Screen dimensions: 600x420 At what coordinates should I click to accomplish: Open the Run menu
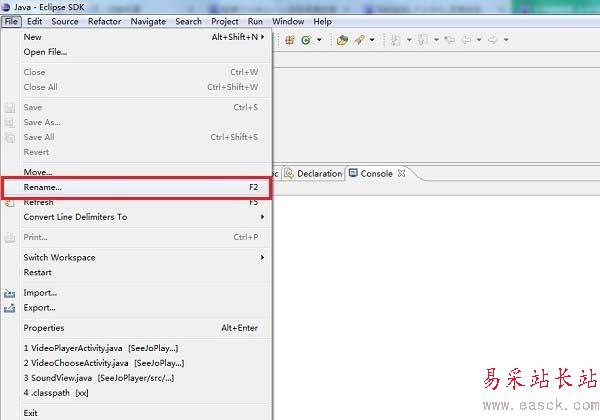coord(255,21)
